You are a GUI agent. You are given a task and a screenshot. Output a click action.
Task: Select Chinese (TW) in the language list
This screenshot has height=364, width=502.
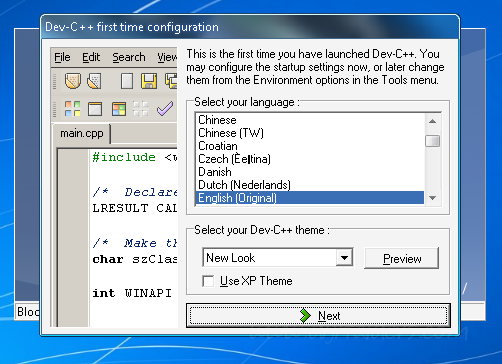(310, 133)
